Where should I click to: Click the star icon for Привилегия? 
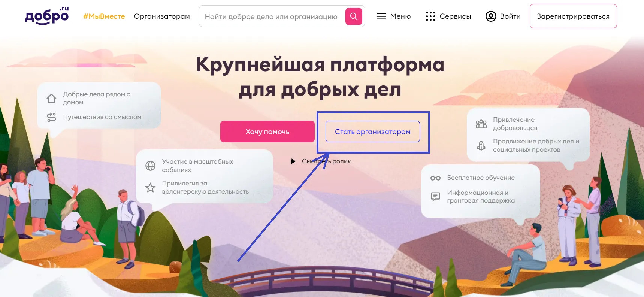coord(150,187)
